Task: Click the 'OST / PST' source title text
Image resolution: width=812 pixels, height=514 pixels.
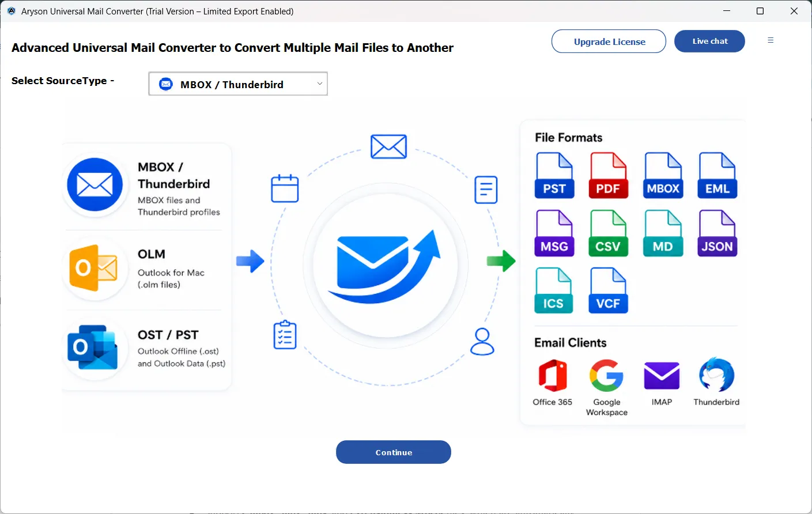Action: click(168, 335)
